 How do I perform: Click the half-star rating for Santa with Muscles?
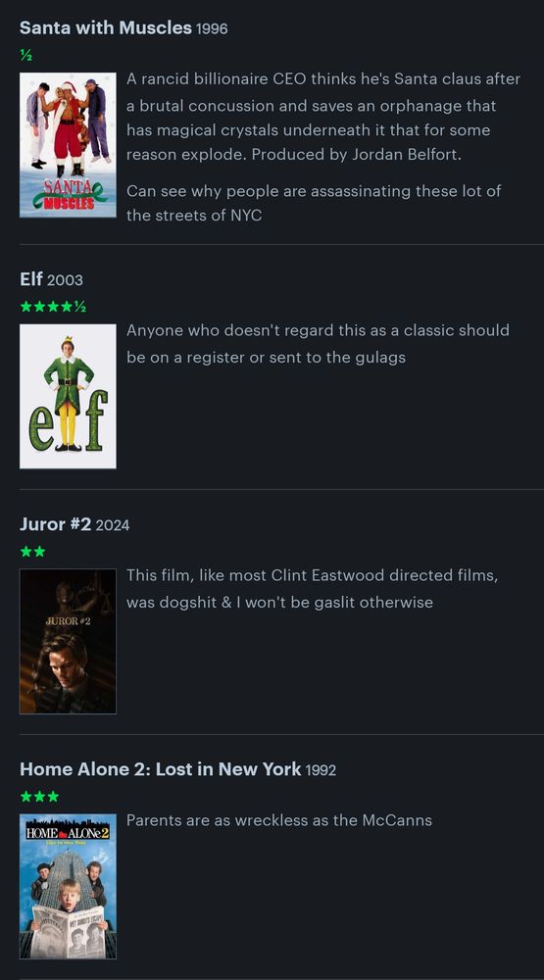coord(25,56)
